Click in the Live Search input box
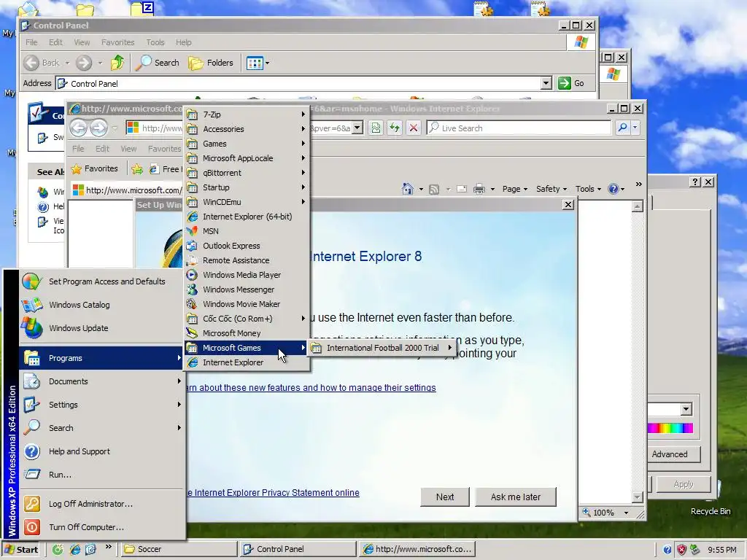The width and height of the screenshot is (747, 560). click(519, 128)
